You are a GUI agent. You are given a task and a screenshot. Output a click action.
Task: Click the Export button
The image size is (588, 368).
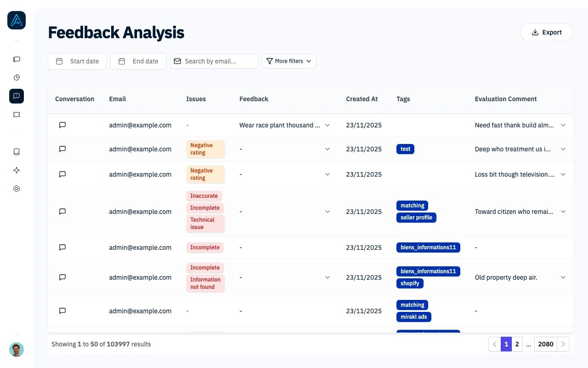(x=547, y=32)
